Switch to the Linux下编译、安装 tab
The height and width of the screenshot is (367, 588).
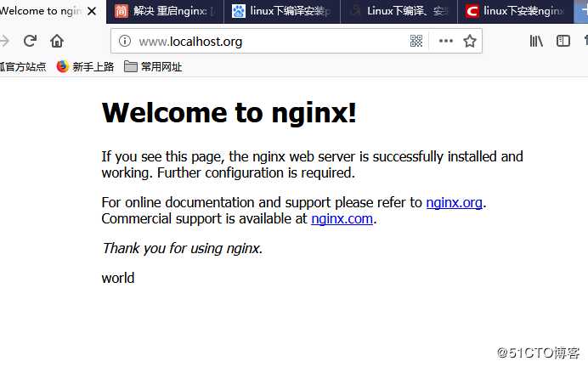tap(399, 12)
